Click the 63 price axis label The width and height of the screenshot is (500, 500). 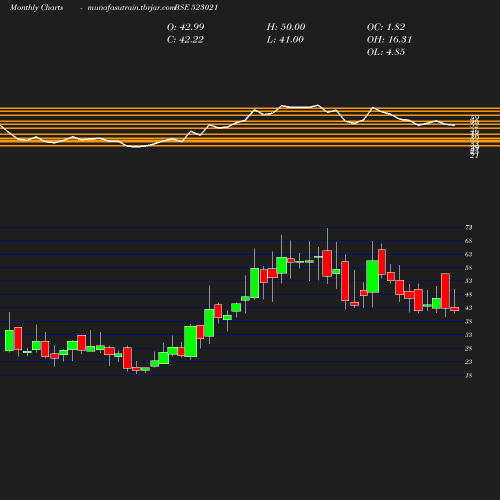pyautogui.click(x=469, y=254)
